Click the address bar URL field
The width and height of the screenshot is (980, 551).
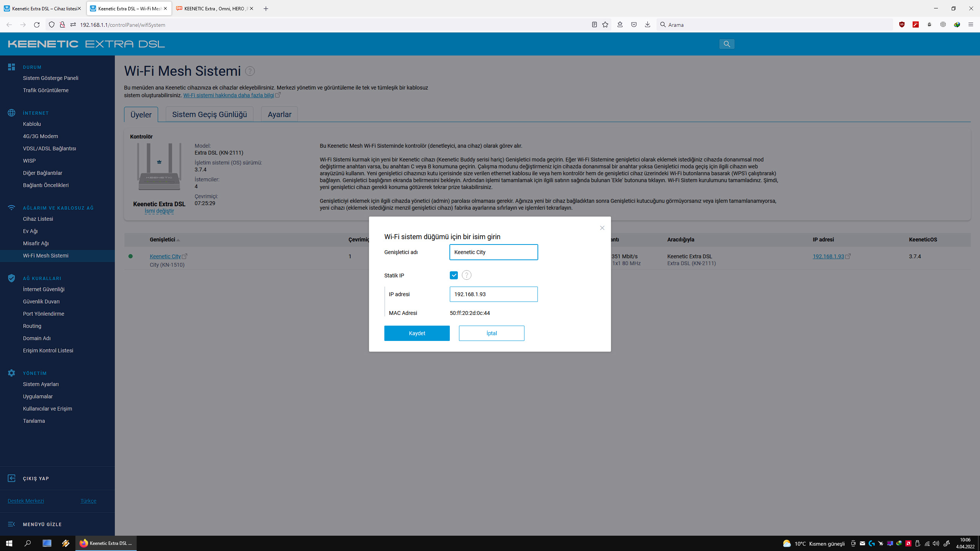pyautogui.click(x=329, y=25)
